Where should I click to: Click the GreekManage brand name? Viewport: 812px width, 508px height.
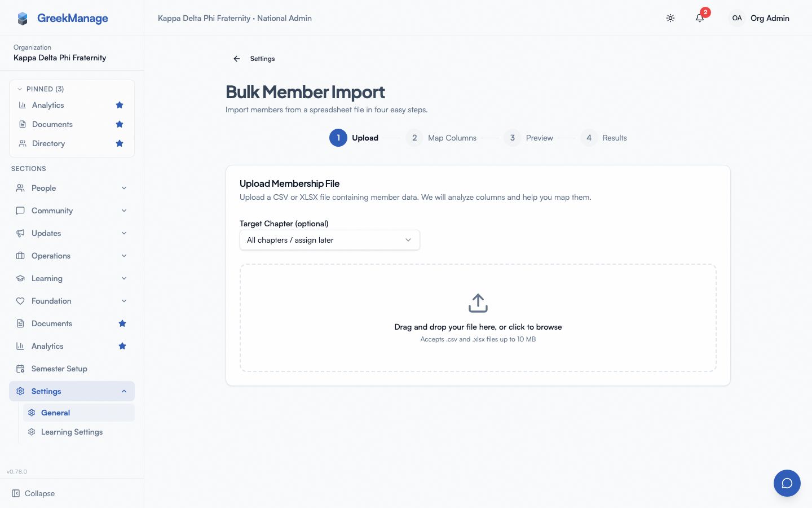pyautogui.click(x=73, y=18)
